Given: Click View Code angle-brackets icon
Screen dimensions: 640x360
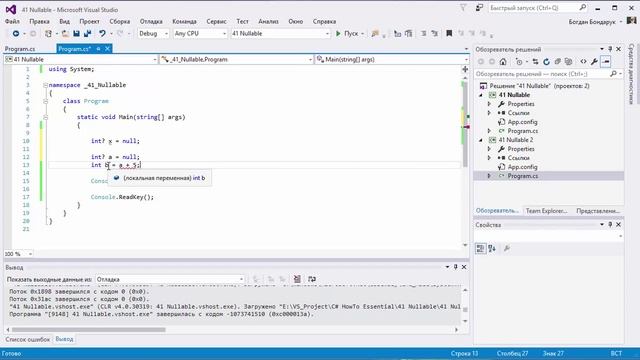Looking at the screenshot, I should (583, 62).
